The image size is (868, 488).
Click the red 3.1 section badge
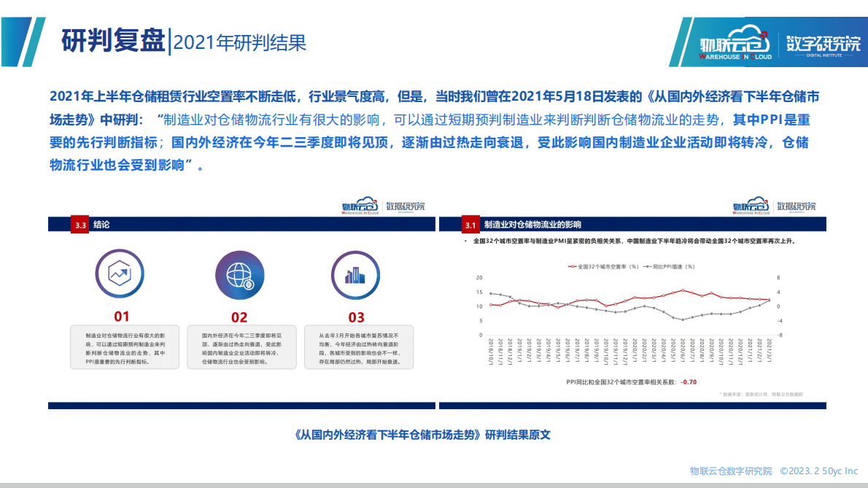coord(469,225)
